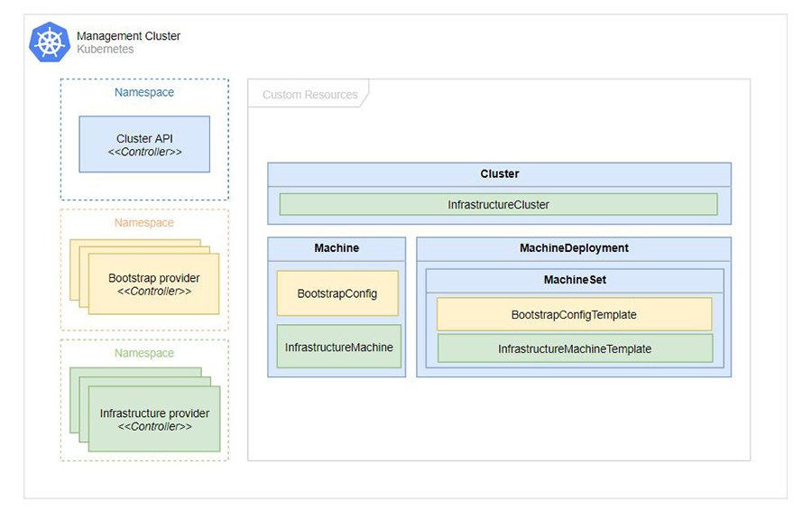Select the Infrastructure provider Controller stack

[153, 420]
